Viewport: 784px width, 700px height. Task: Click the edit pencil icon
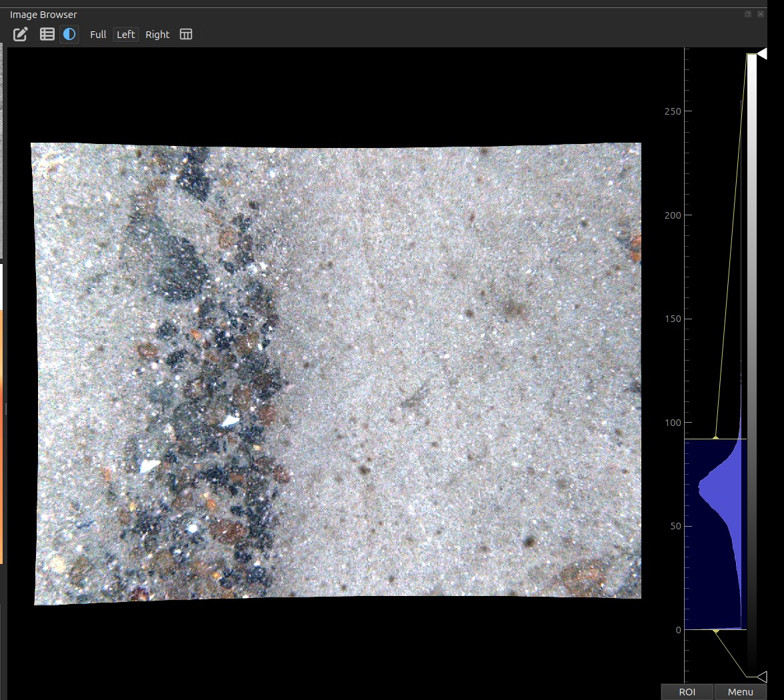pyautogui.click(x=21, y=35)
